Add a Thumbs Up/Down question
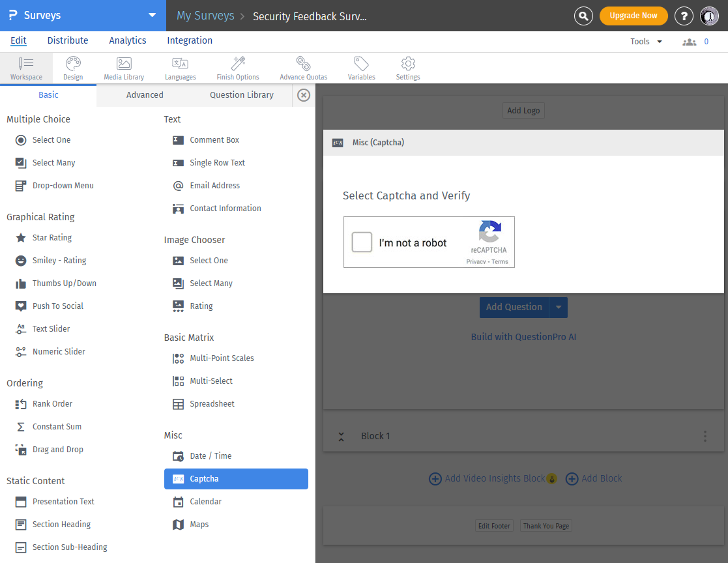 pyautogui.click(x=55, y=283)
